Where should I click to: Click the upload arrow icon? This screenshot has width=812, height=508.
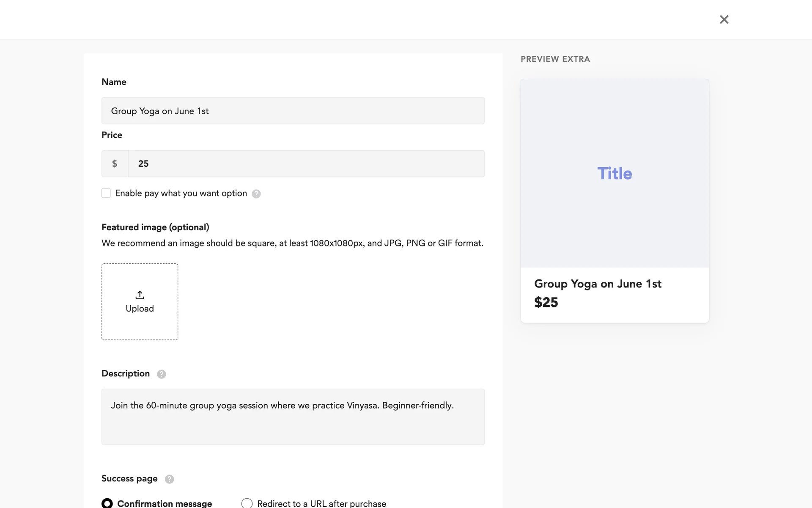click(140, 295)
